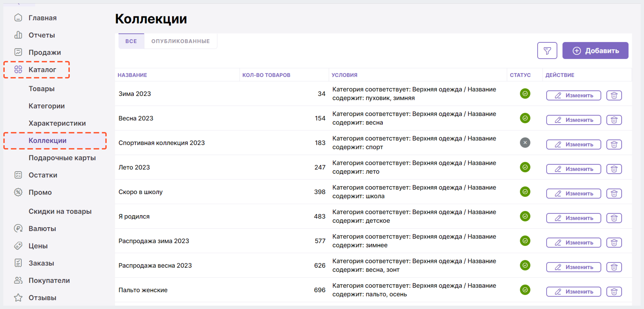Click green status icon for Пальто женские
644x309 pixels.
pyautogui.click(x=525, y=290)
